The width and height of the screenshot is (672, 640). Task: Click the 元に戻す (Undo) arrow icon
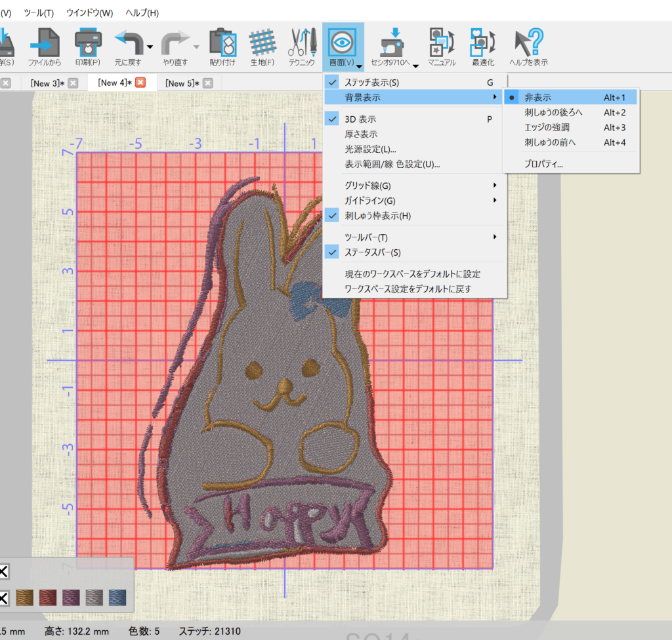click(x=129, y=44)
